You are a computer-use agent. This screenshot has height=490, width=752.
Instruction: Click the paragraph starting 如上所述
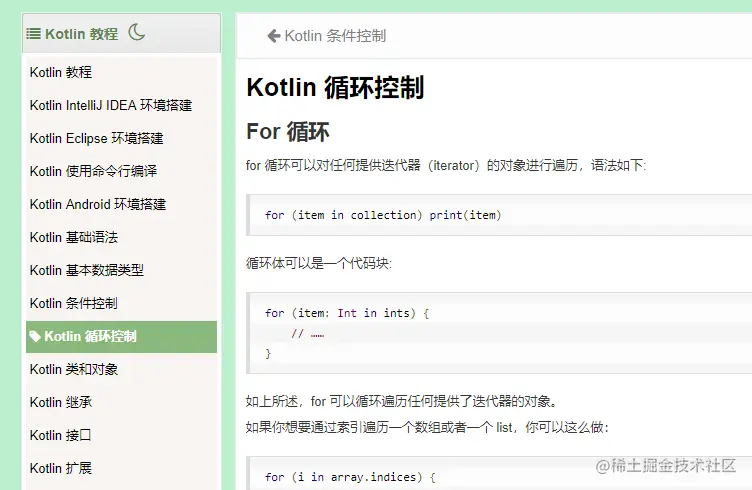[402, 401]
